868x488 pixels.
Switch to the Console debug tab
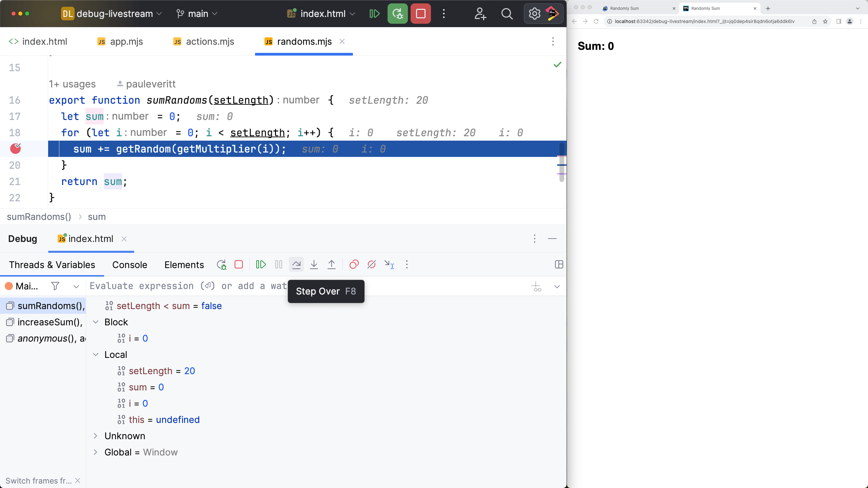(x=130, y=265)
